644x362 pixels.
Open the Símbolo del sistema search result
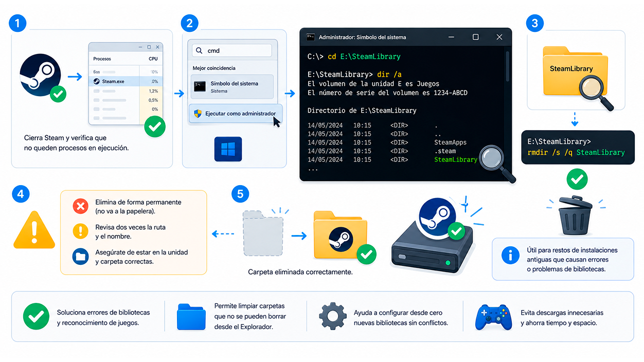coord(231,86)
